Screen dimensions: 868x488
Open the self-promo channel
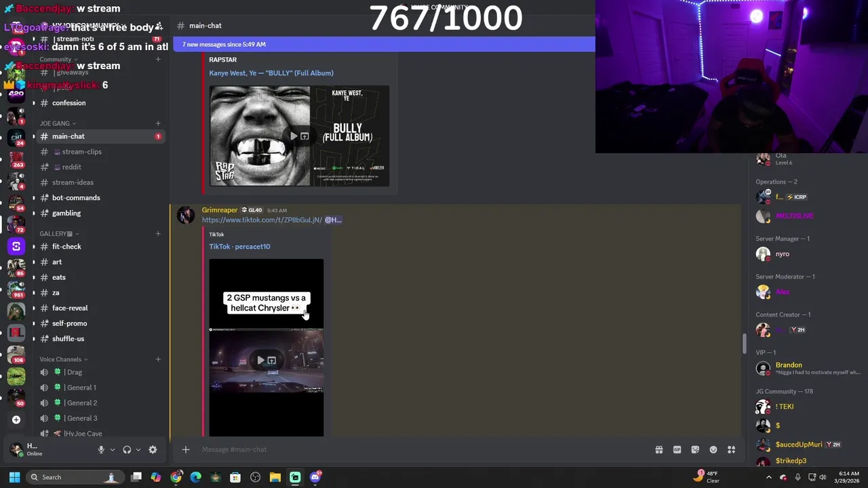pyautogui.click(x=99, y=323)
